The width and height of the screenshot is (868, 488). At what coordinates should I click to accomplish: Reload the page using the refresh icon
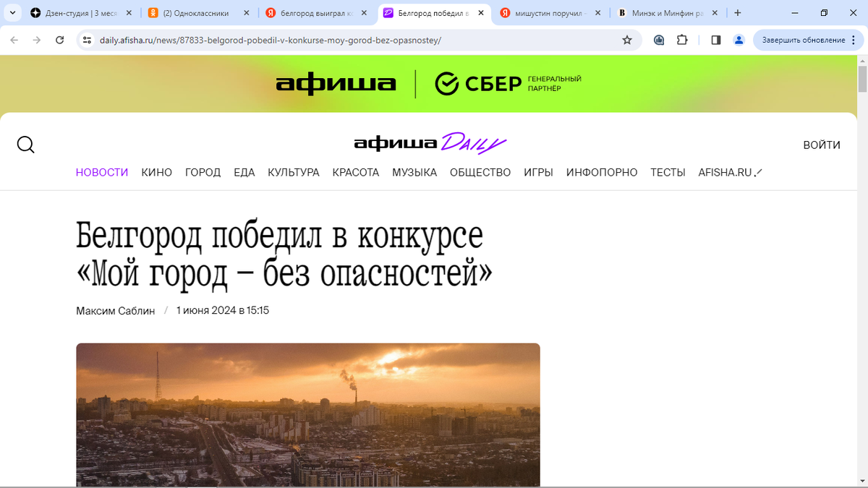[x=60, y=40]
